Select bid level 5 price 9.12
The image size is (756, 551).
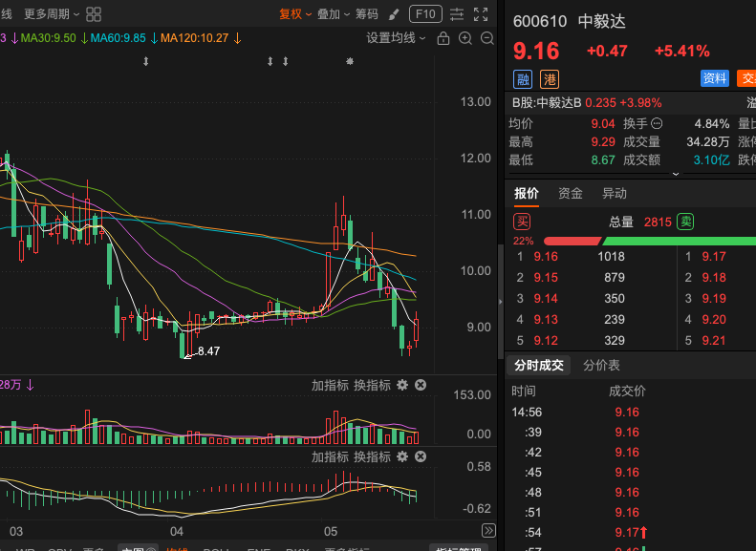[x=546, y=341]
